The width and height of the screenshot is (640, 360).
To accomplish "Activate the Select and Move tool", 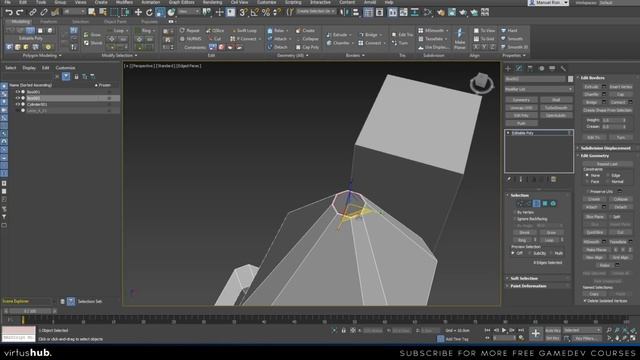I will (x=138, y=12).
